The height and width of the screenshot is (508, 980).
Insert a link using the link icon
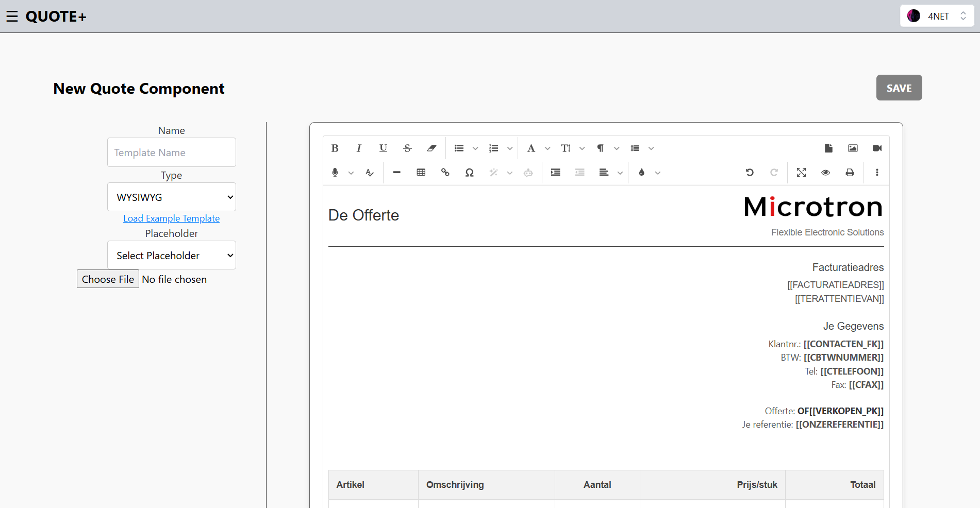coord(445,173)
